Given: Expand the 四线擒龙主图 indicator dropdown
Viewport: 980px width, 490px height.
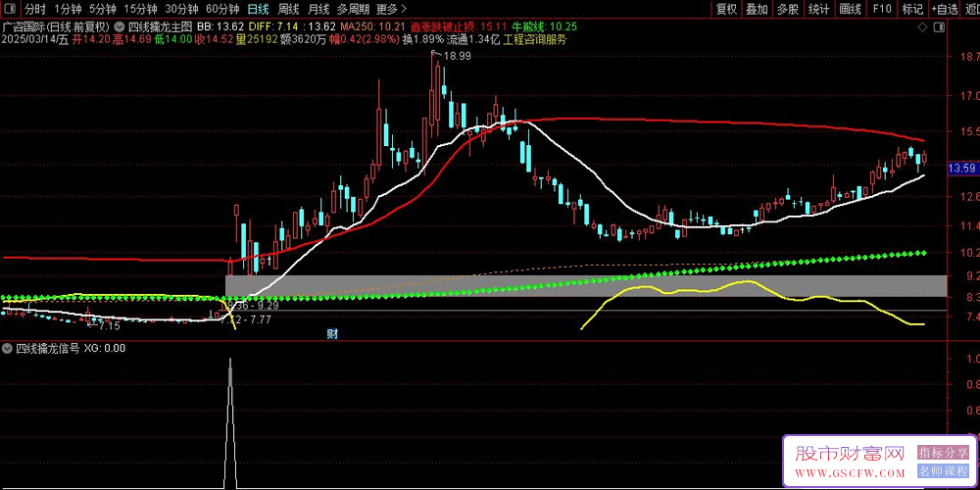Looking at the screenshot, I should pyautogui.click(x=119, y=26).
